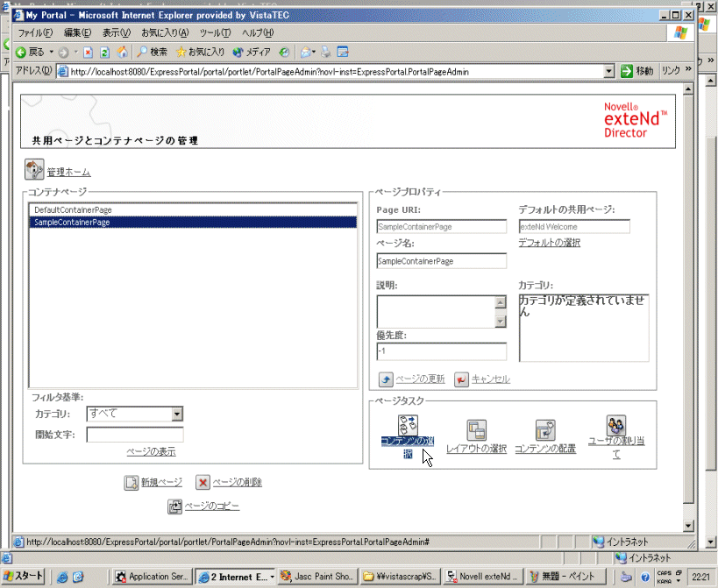
Task: Select DefaultContainerPage in the list
Action: [x=193, y=210]
